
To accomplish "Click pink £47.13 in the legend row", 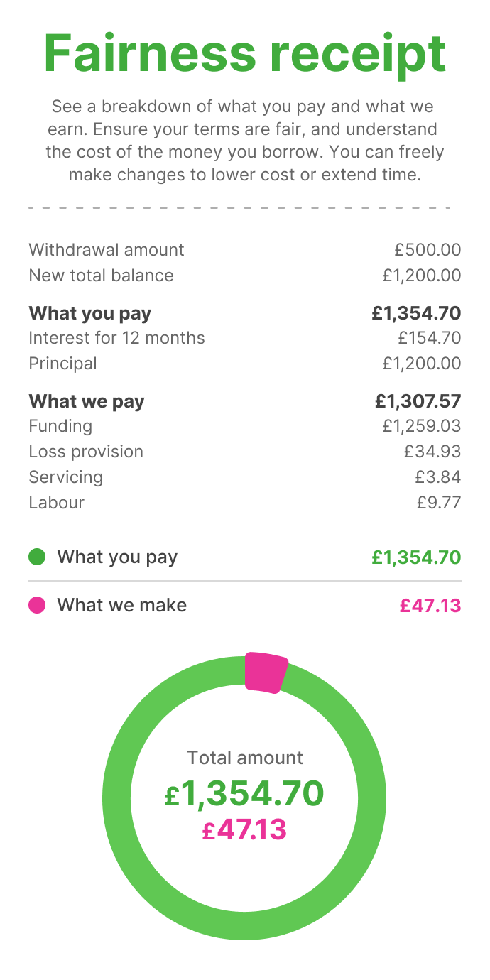I will tap(430, 606).
